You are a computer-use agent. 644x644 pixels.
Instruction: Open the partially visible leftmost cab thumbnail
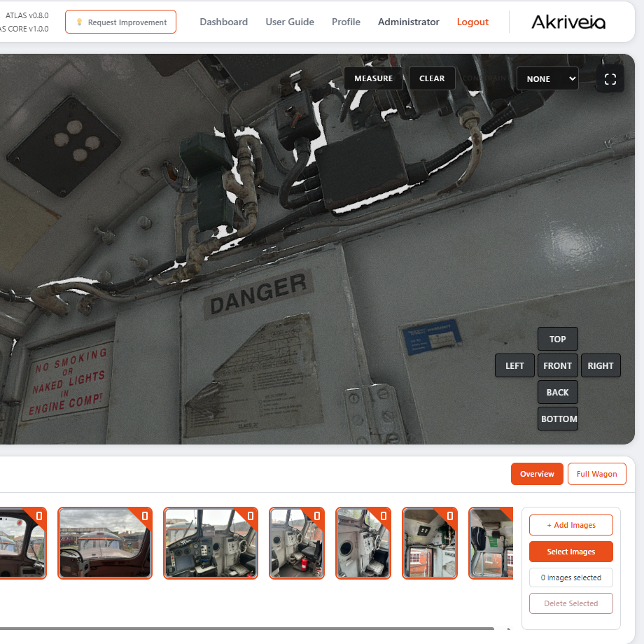coord(22,543)
